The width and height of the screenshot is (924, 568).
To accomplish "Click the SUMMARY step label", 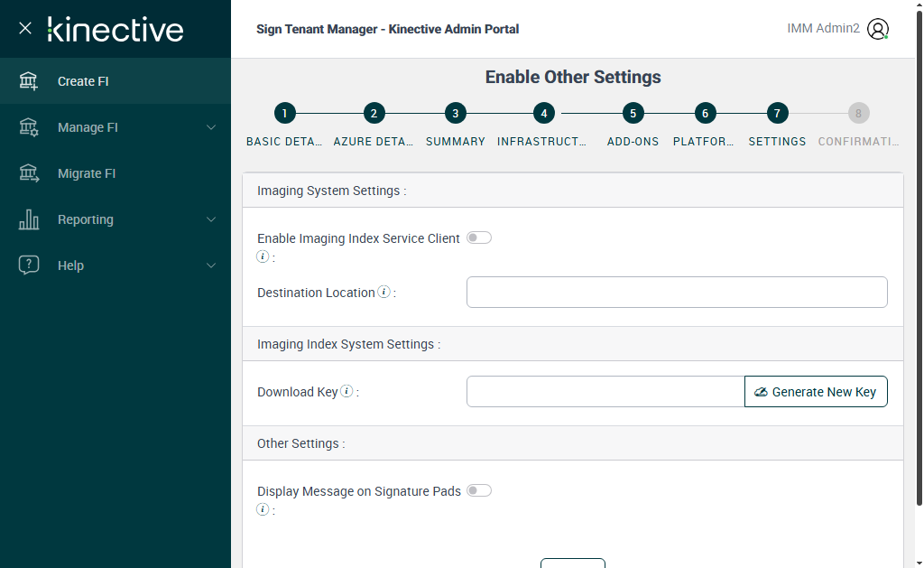I will tap(456, 142).
